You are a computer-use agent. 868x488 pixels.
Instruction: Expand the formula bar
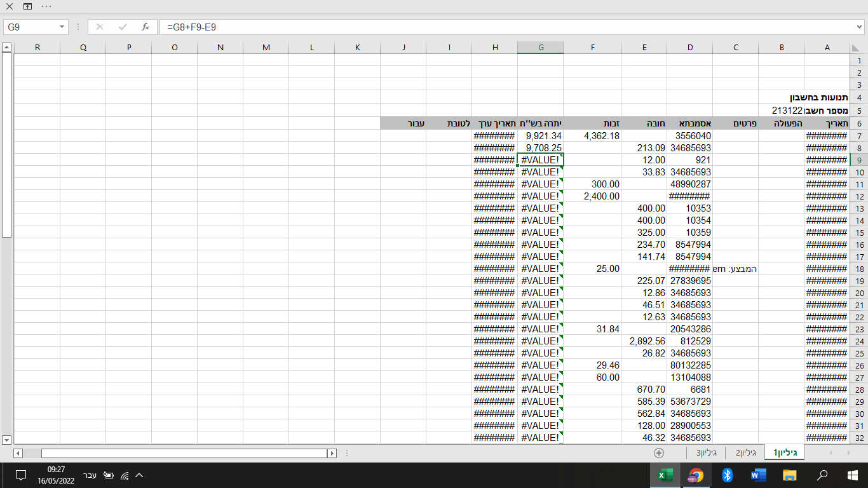coord(860,27)
